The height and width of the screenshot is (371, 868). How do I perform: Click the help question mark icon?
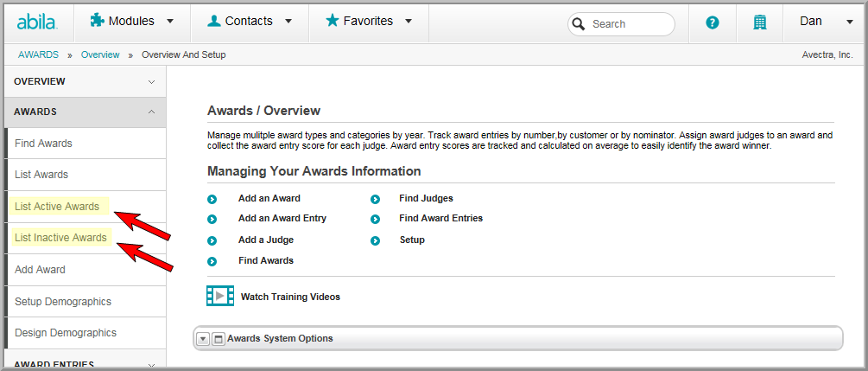tap(713, 22)
